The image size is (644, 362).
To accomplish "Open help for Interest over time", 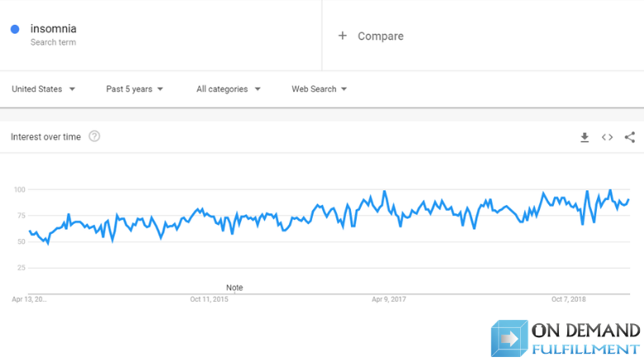I will coord(94,136).
